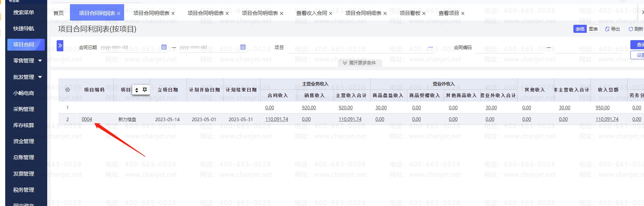
Task: Open the 30.00 商品盘盈收入 link in row 1
Action: point(381,108)
